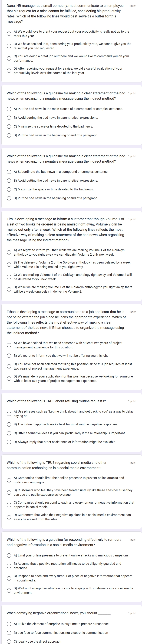This screenshot has width=142, height=644.
Task: Select option C 'You are doing a great job'
Action: click(9, 58)
